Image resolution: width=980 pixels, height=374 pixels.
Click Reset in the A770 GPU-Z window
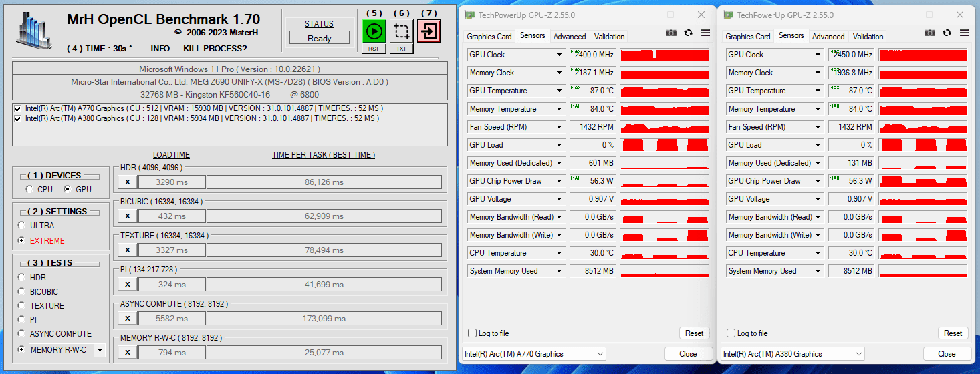[695, 333]
